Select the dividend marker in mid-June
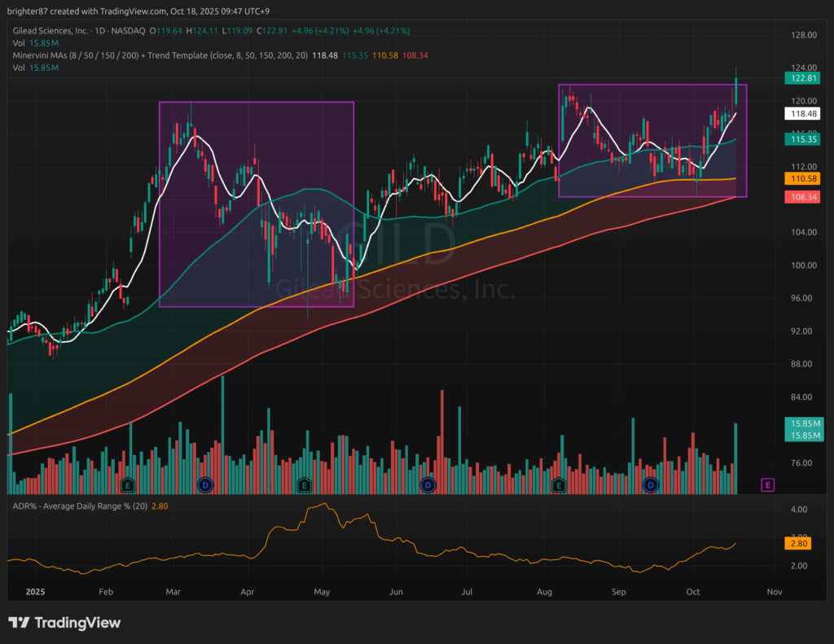The width and height of the screenshot is (834, 644). (427, 485)
